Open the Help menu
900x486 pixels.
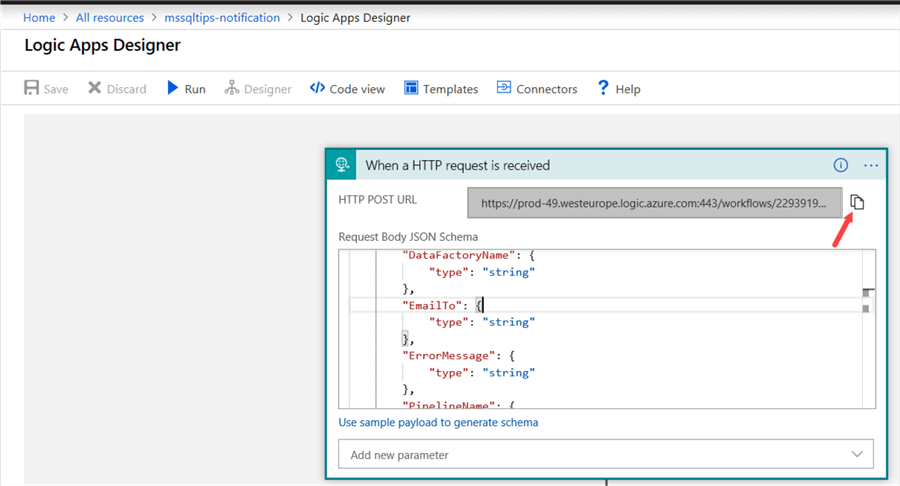(x=618, y=88)
